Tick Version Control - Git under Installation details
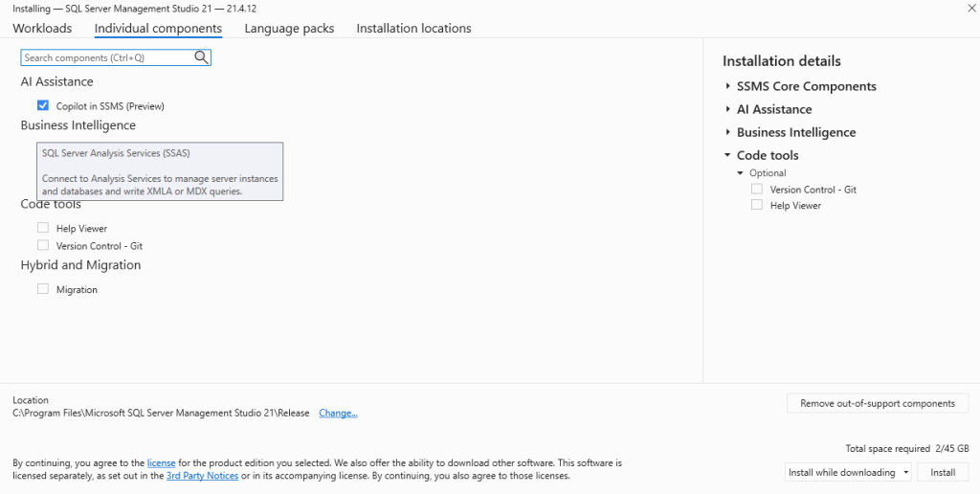 point(757,190)
